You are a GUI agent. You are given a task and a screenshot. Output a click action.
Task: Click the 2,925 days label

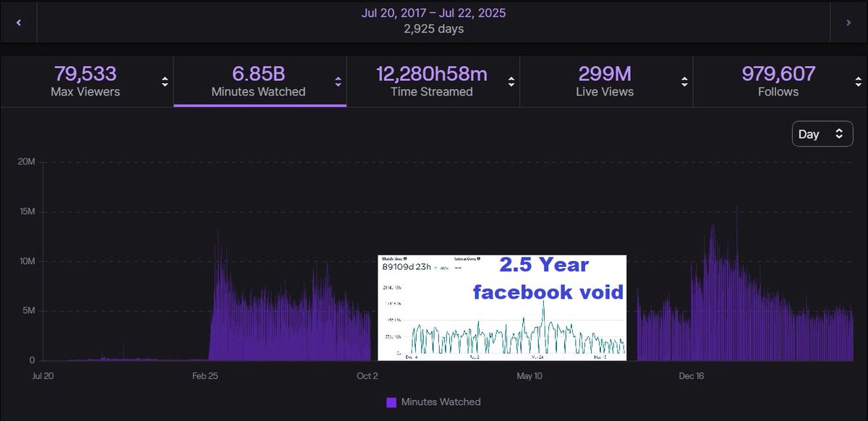(433, 30)
